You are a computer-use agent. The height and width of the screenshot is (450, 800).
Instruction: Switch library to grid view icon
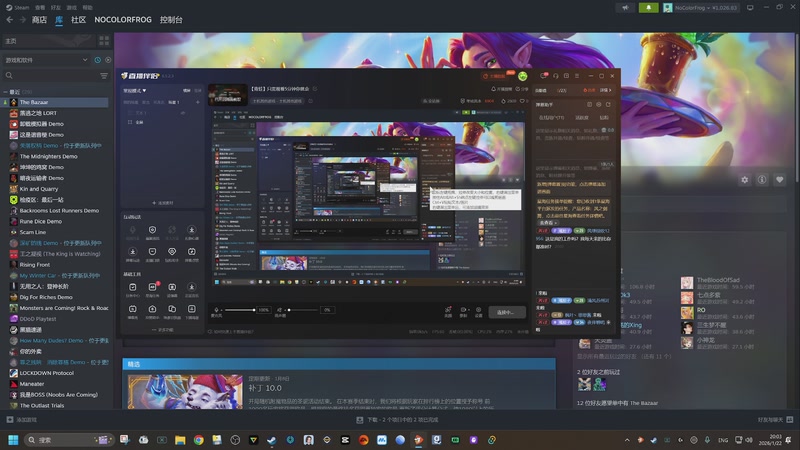[x=104, y=40]
